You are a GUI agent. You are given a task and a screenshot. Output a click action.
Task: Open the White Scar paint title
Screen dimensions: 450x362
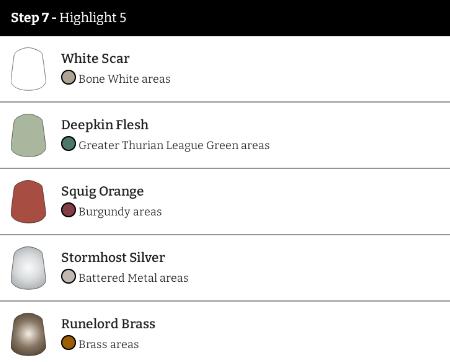point(95,59)
